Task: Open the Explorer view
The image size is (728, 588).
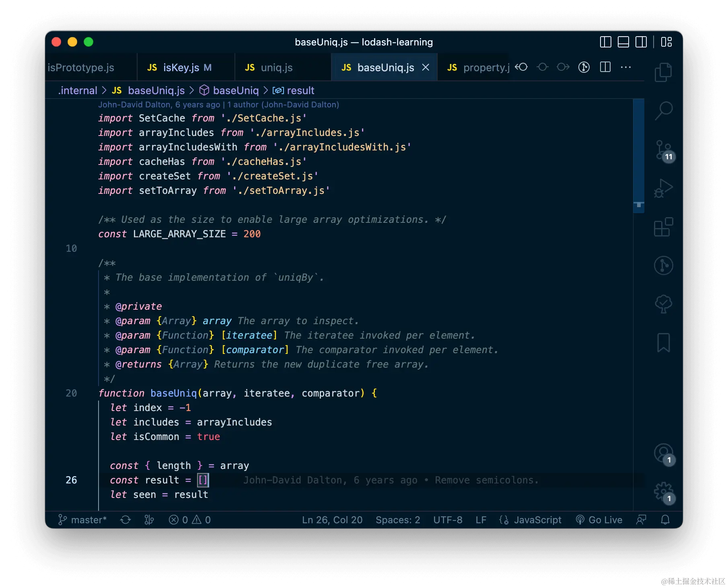Action: (663, 72)
